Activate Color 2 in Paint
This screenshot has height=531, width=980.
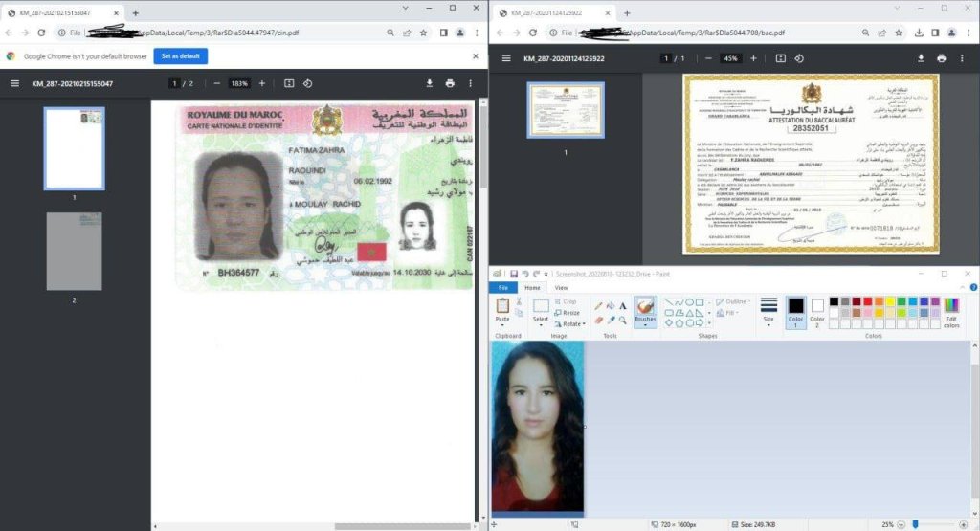click(x=817, y=311)
